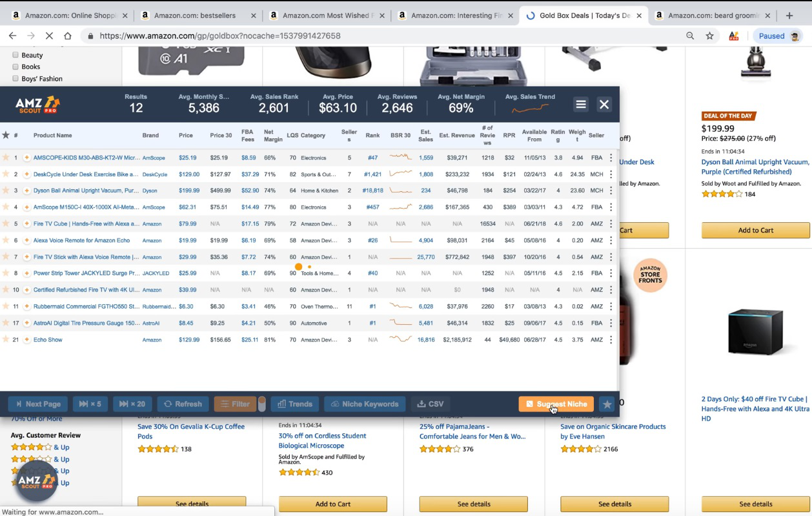Skip ahead five pages

point(90,404)
